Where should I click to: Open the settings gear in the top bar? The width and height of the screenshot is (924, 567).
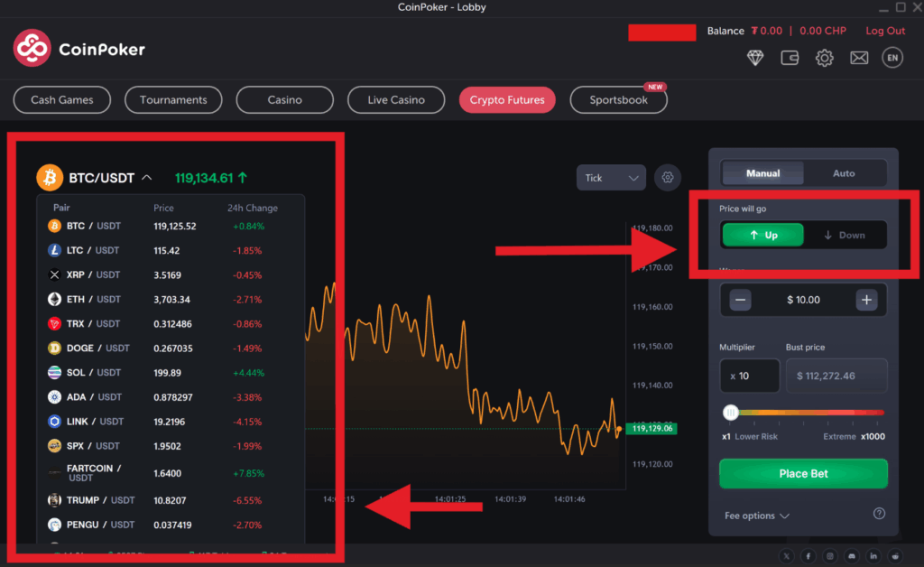(824, 57)
